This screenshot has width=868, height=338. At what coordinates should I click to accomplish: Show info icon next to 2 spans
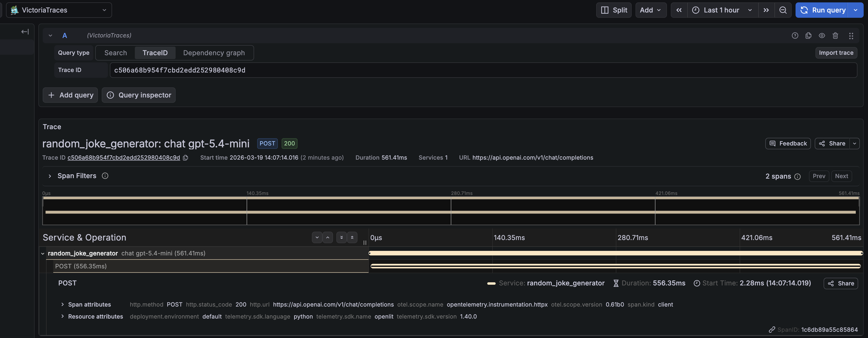[x=797, y=176]
